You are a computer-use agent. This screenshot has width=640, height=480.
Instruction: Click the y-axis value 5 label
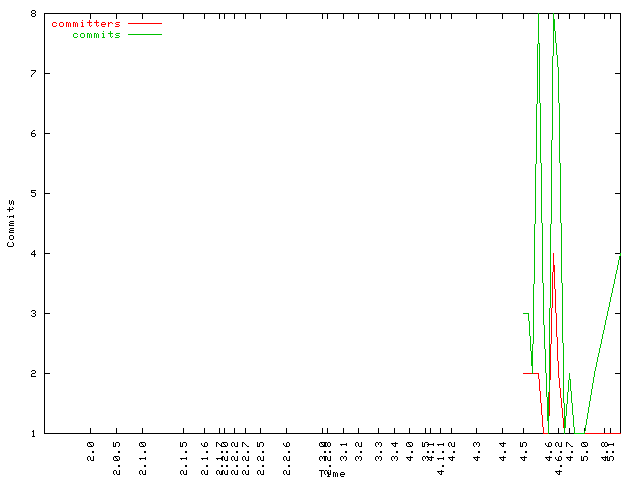click(x=33, y=193)
